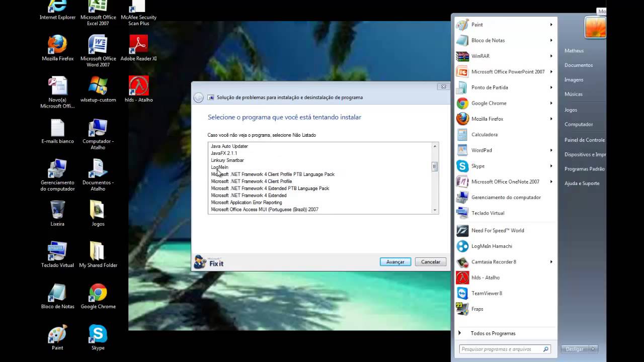Open Programas Padrão link
644x362 pixels.
(x=584, y=169)
